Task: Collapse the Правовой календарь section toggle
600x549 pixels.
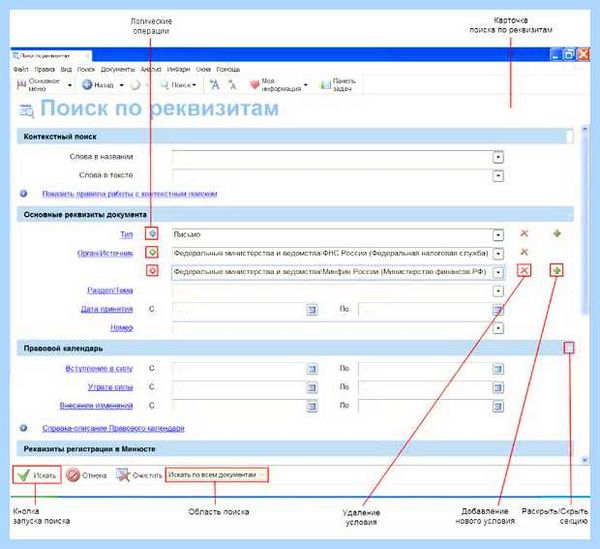Action: click(569, 348)
